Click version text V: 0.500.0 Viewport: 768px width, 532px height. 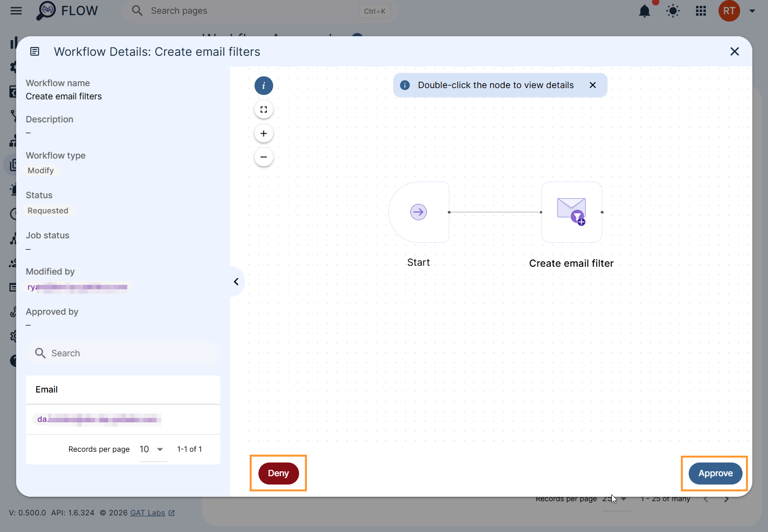tap(27, 513)
